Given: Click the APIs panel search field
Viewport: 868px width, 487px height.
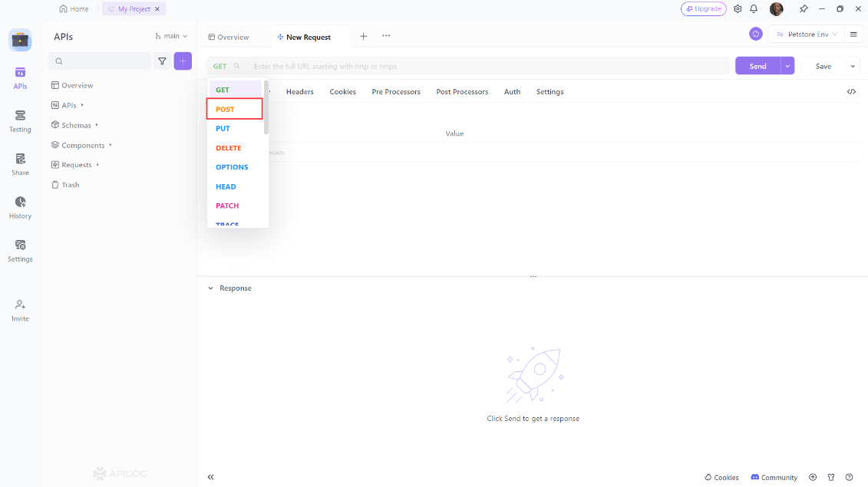Looking at the screenshot, I should point(100,61).
